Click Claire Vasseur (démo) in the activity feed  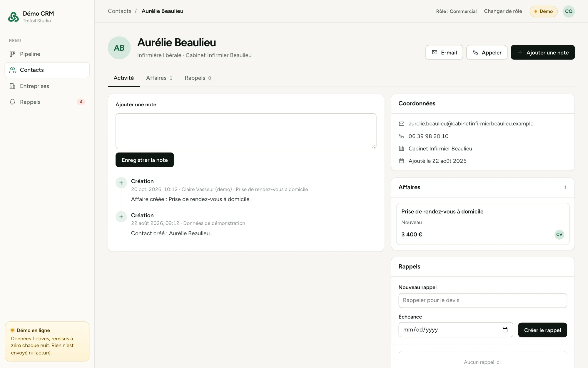click(x=207, y=189)
